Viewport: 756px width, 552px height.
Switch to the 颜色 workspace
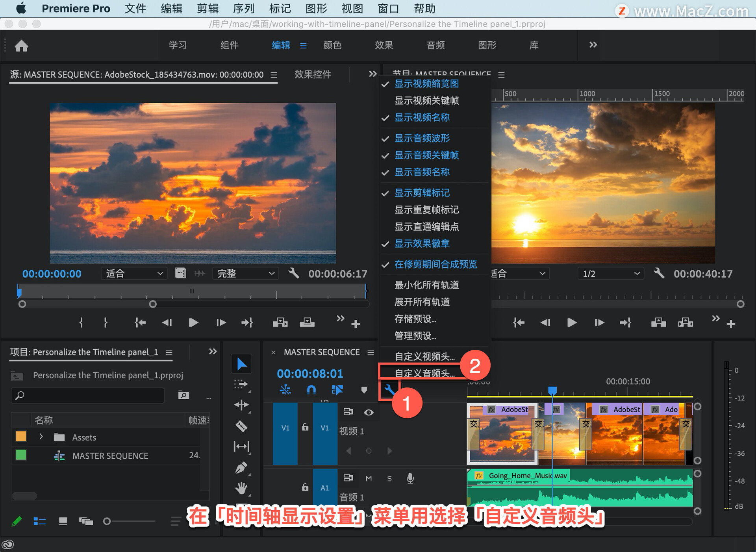point(332,45)
